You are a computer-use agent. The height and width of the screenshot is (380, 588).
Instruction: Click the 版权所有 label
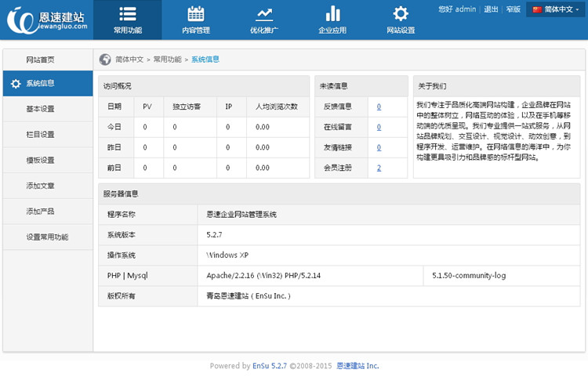(121, 296)
